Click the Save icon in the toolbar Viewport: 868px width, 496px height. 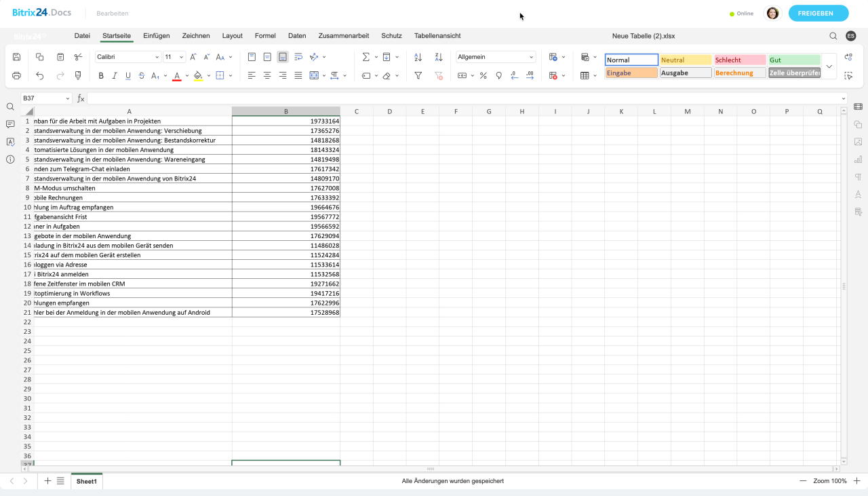pos(17,57)
